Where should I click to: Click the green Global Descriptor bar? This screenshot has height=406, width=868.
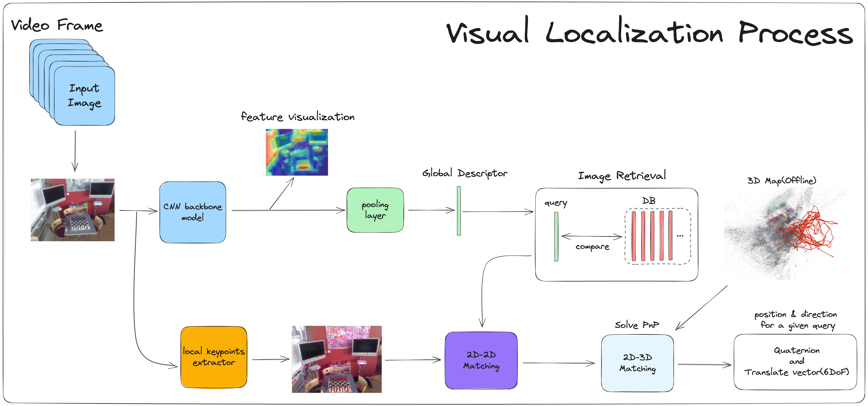(x=459, y=211)
